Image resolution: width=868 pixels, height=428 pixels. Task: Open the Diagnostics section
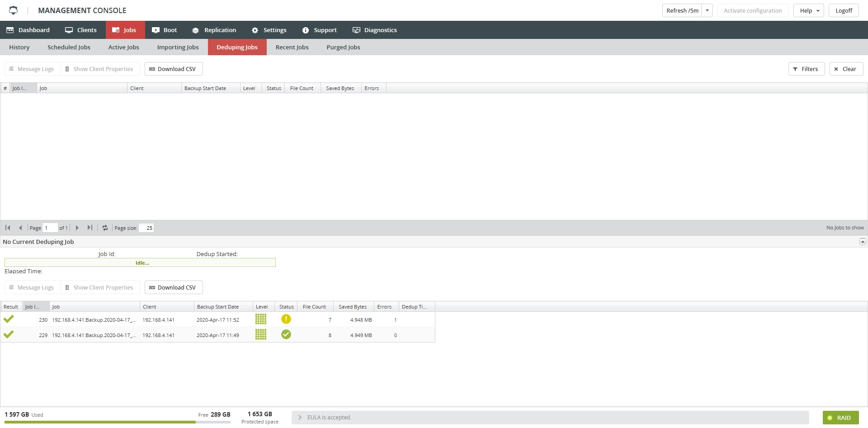pos(375,30)
